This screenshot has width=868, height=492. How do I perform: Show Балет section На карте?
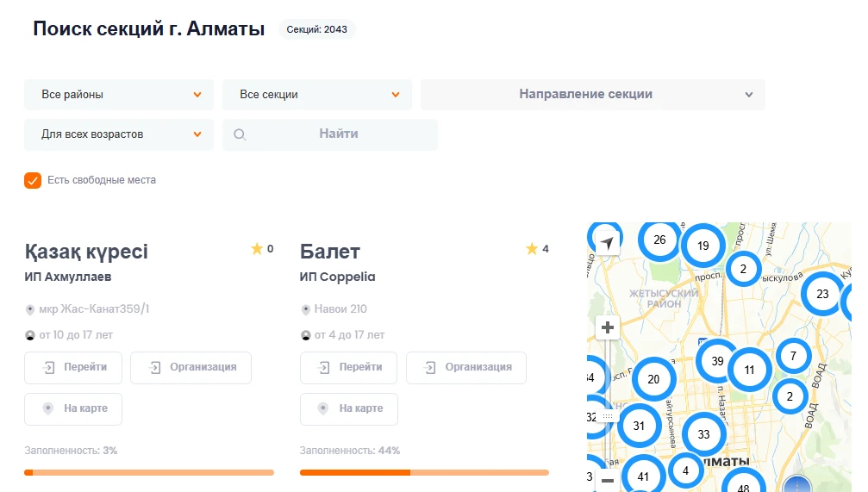pyautogui.click(x=349, y=408)
